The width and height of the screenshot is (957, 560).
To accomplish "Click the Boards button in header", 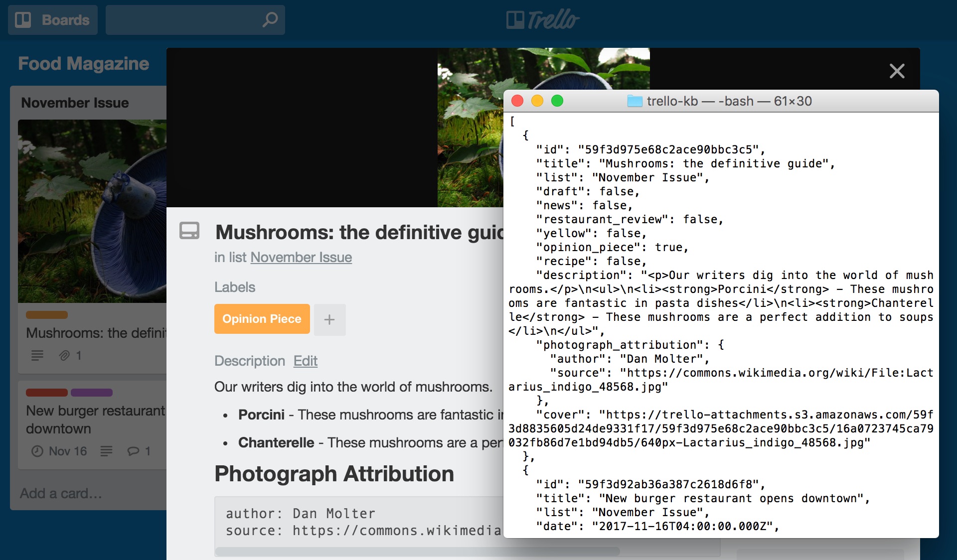I will [x=52, y=20].
